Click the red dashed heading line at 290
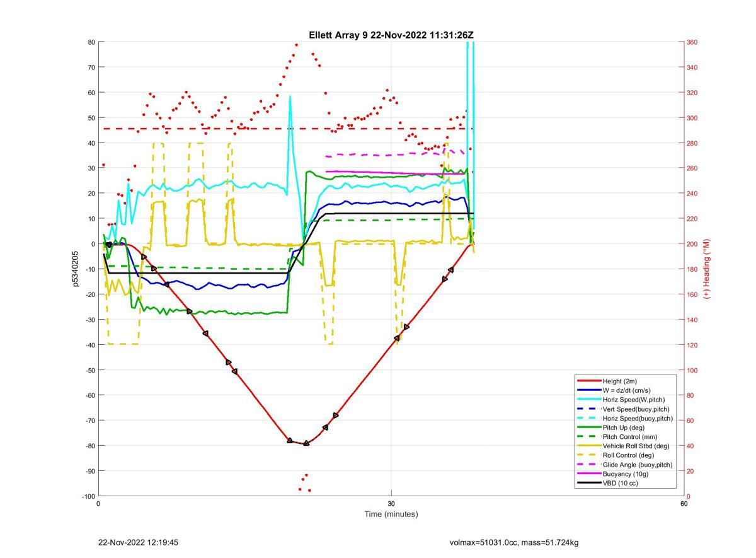Screen dimensions: 756x558 tap(288, 129)
